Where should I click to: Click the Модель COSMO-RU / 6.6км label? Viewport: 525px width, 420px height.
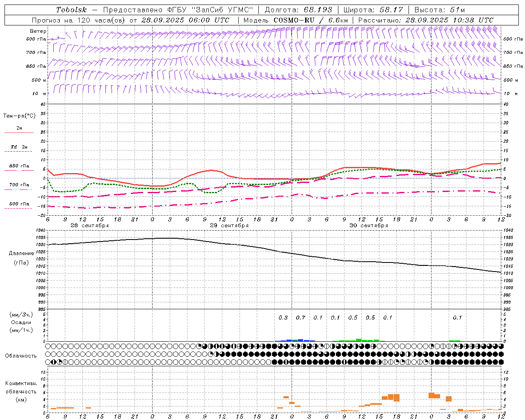click(x=296, y=20)
